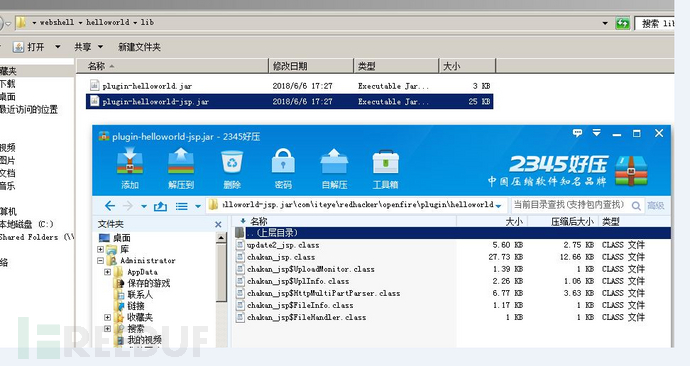The width and height of the screenshot is (690, 366).
Task: Click the Explorer refresh green arrows icon
Action: [622, 23]
